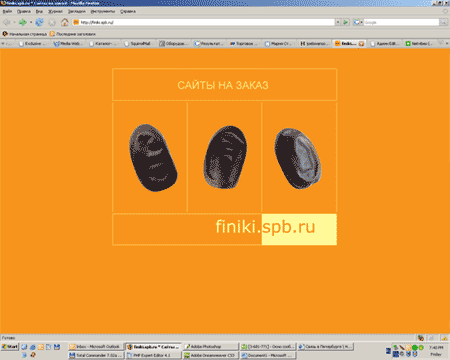
Task: Switch to the Exclusive tab
Action: tap(33, 44)
